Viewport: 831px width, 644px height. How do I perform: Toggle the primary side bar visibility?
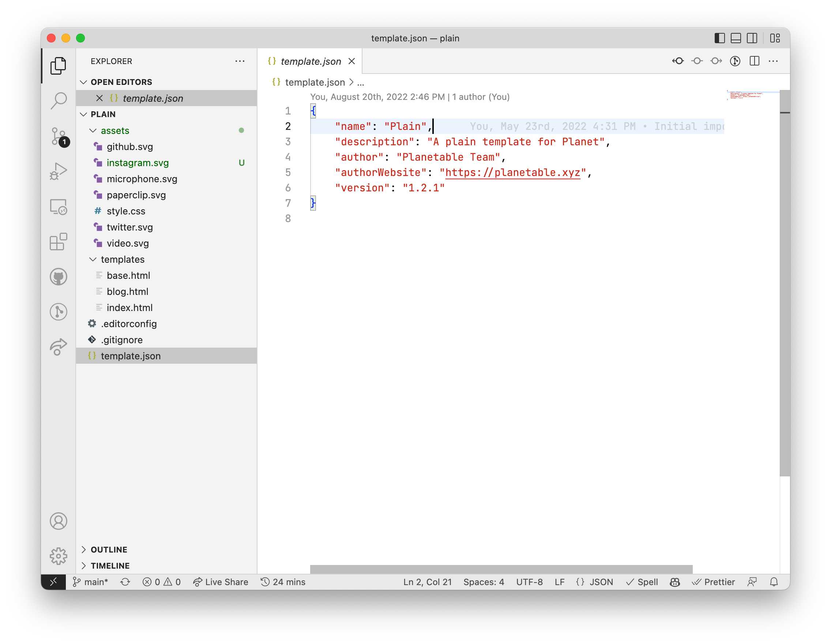pyautogui.click(x=719, y=38)
